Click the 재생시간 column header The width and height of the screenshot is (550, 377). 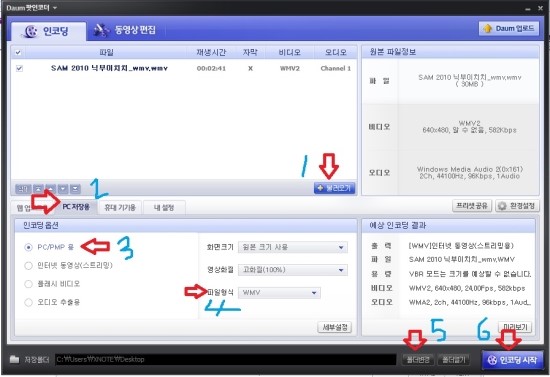pyautogui.click(x=211, y=53)
